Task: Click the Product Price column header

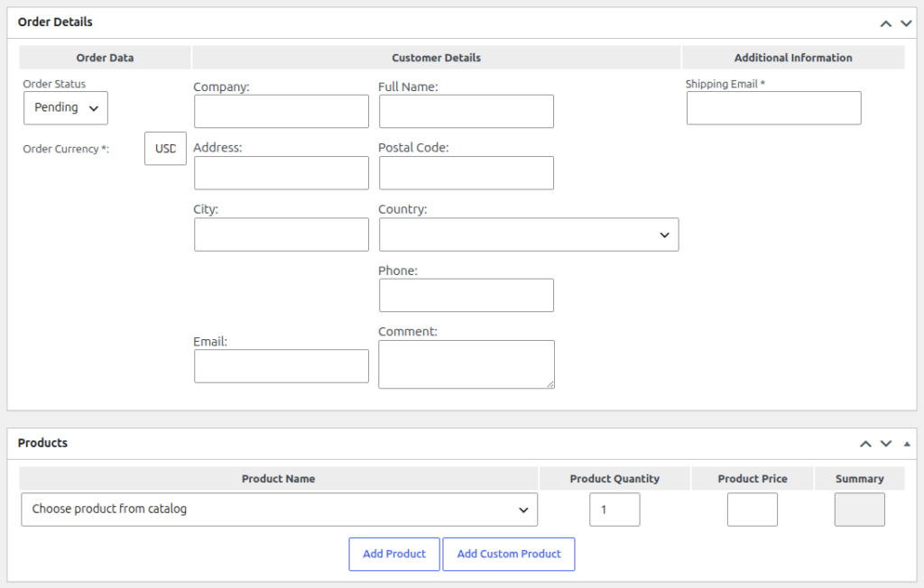Action: click(753, 478)
